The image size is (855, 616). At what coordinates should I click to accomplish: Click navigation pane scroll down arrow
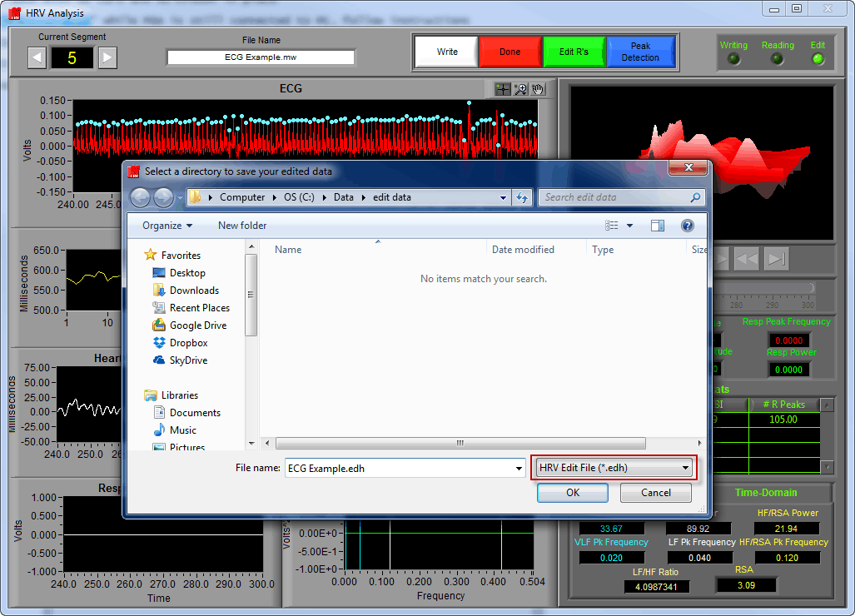pos(251,443)
